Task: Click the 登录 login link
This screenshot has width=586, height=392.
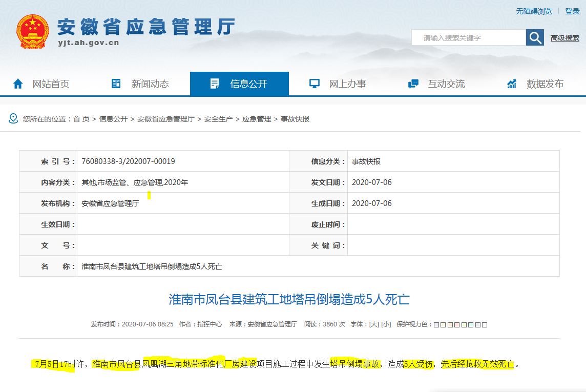Action: 572,11
